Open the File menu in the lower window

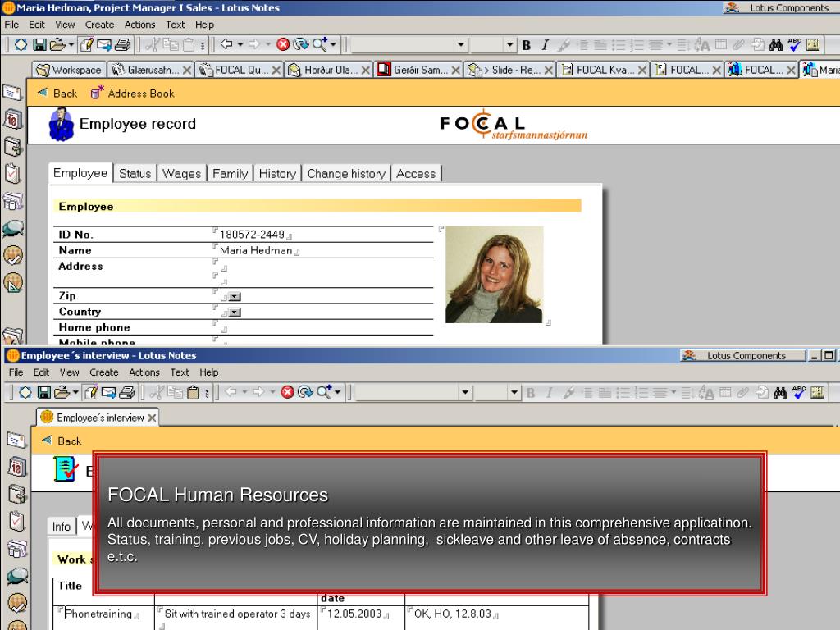[16, 372]
